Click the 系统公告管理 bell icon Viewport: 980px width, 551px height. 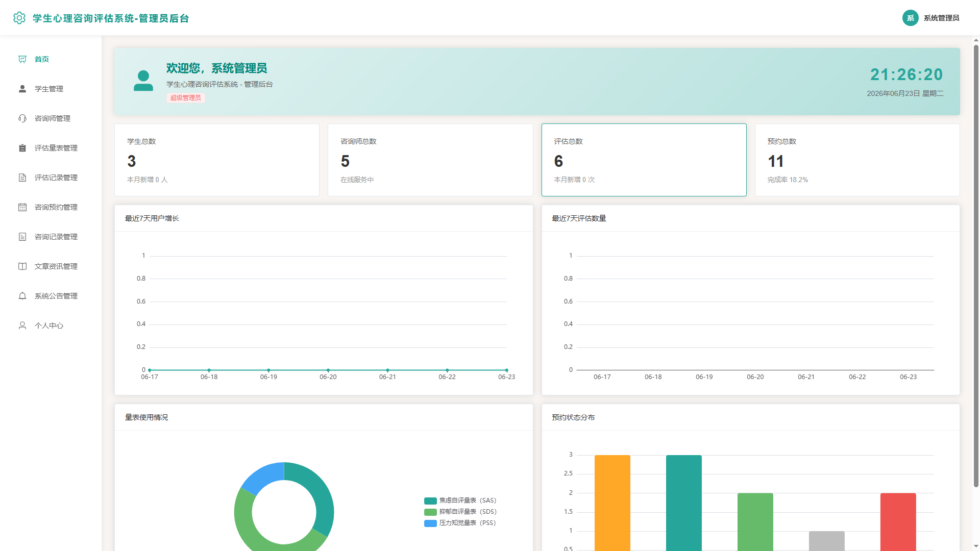(22, 296)
